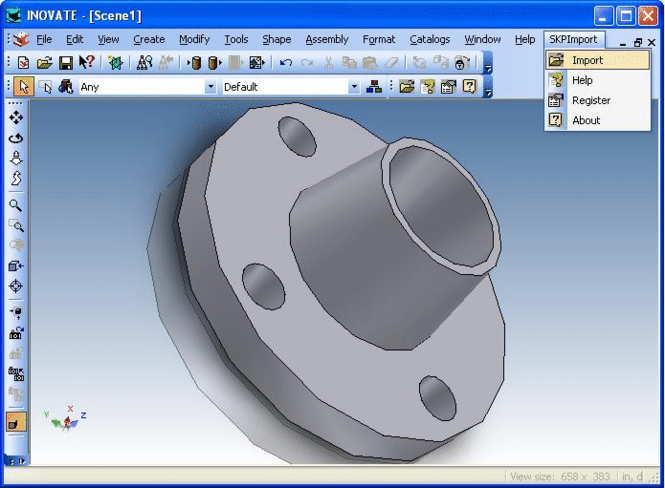This screenshot has width=665, height=488.
Task: Toggle the Select arrow tool
Action: 24,86
